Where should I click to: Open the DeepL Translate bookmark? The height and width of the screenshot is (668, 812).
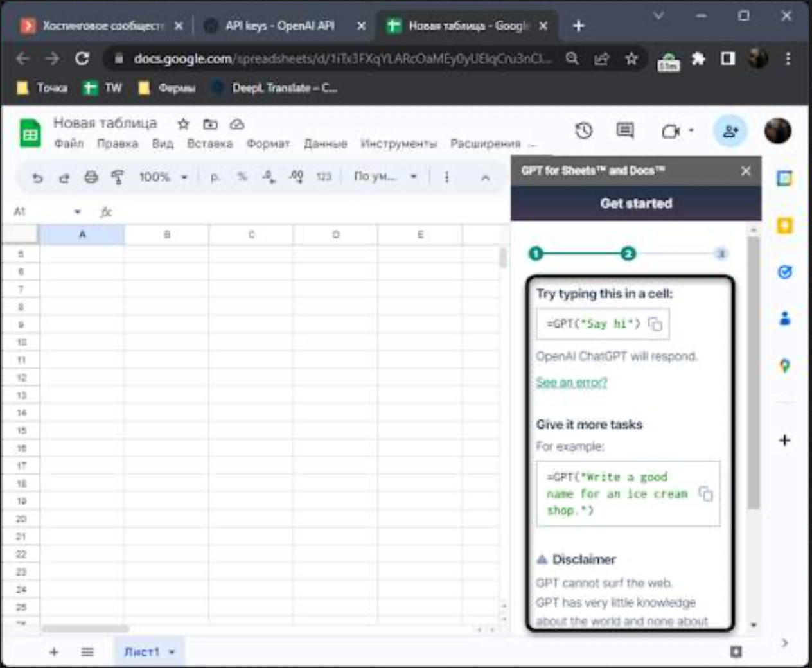[275, 88]
